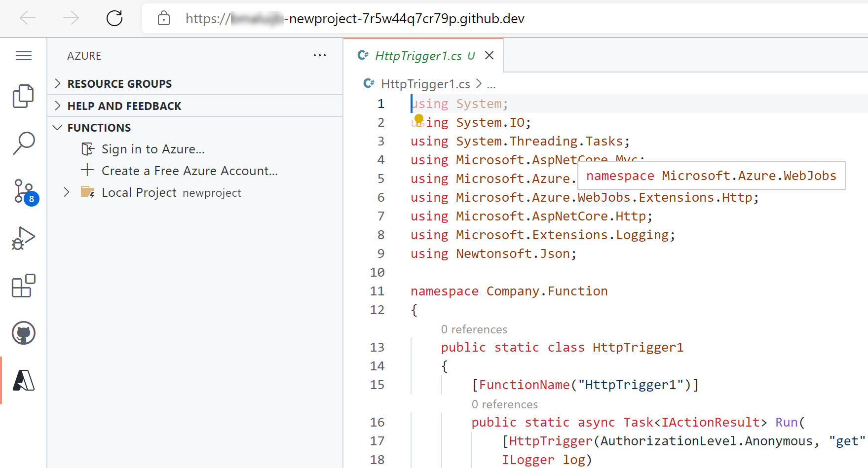Image resolution: width=868 pixels, height=468 pixels.
Task: Click HttpTrigger1.cs in the breadcrumb
Action: [x=425, y=84]
